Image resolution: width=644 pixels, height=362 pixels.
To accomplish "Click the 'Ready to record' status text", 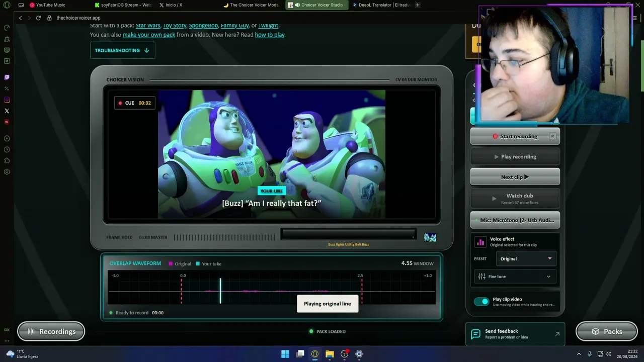I will click(x=132, y=313).
